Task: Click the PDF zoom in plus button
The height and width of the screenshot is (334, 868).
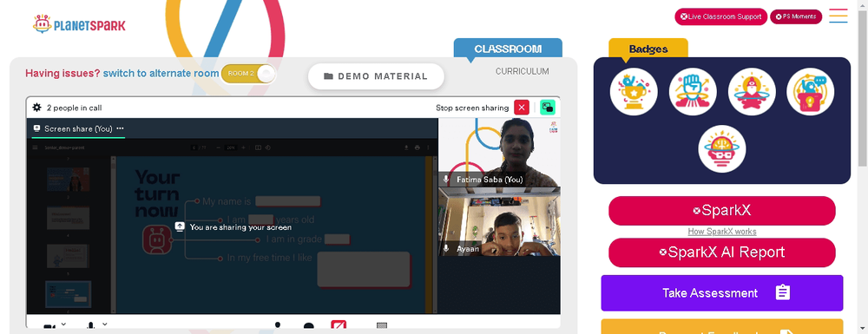Action: (243, 147)
